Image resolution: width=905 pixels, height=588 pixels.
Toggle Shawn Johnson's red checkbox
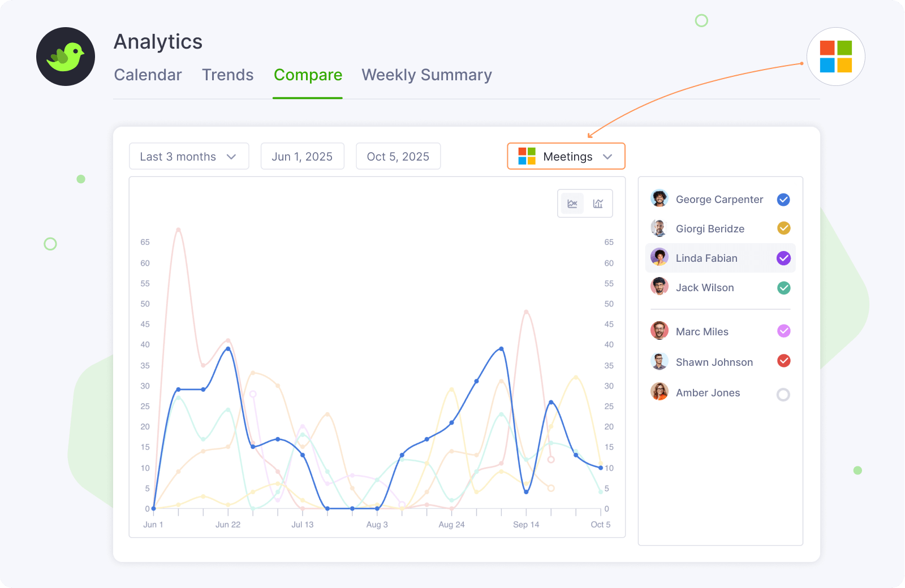coord(783,361)
